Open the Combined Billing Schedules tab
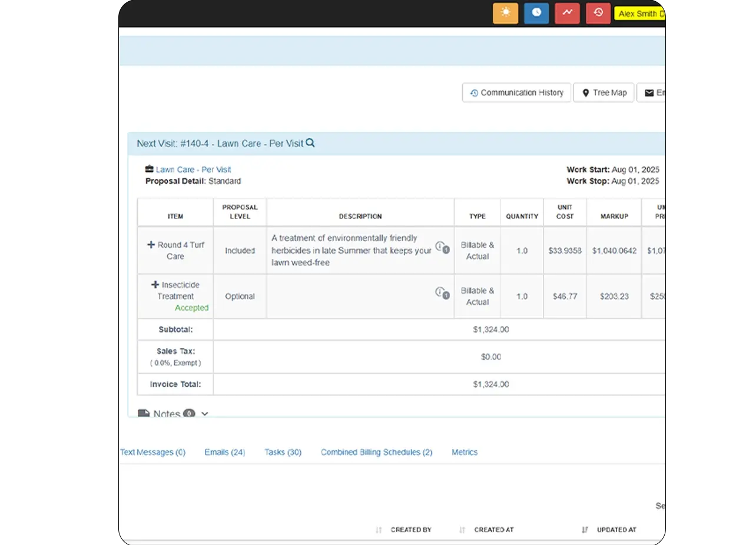 pyautogui.click(x=376, y=452)
